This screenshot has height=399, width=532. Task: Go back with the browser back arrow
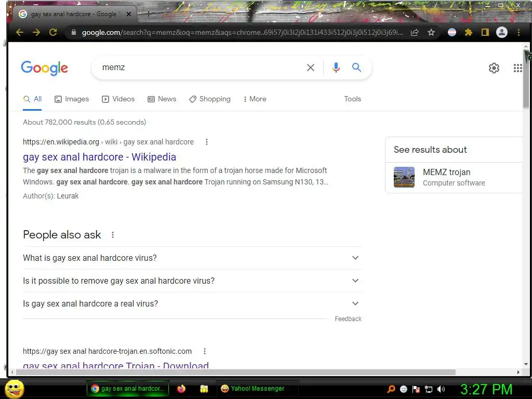[x=20, y=32]
